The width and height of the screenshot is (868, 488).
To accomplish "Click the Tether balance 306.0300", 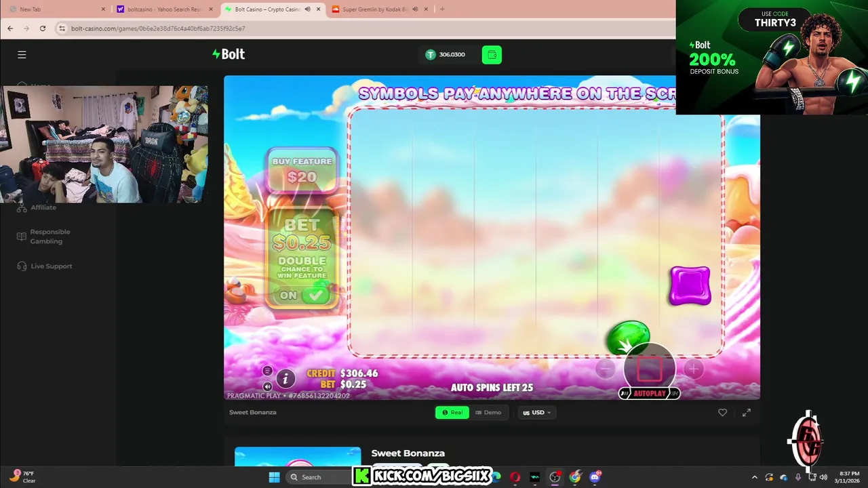I will (x=446, y=54).
